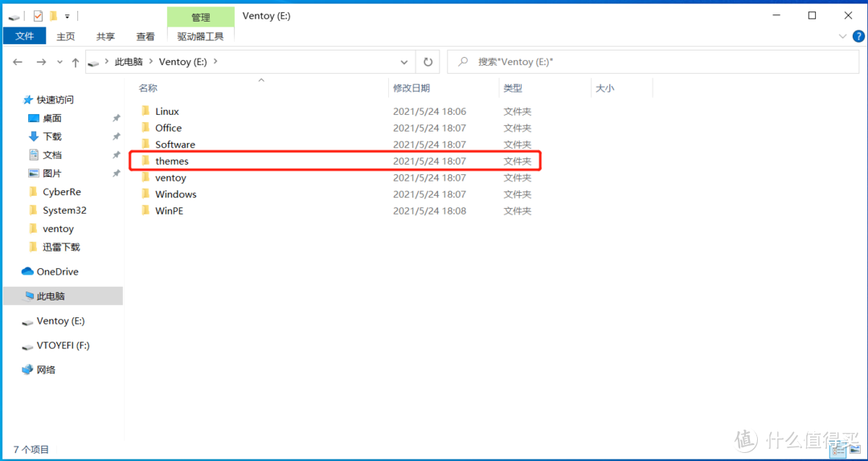The height and width of the screenshot is (461, 868).
Task: Click the 桌面 desktop icon
Action: tap(33, 118)
